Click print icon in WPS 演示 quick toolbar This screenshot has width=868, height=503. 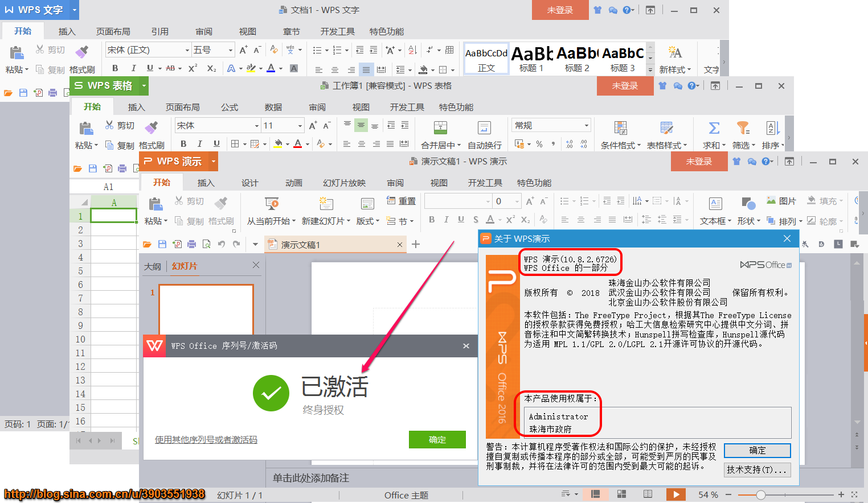[191, 244]
